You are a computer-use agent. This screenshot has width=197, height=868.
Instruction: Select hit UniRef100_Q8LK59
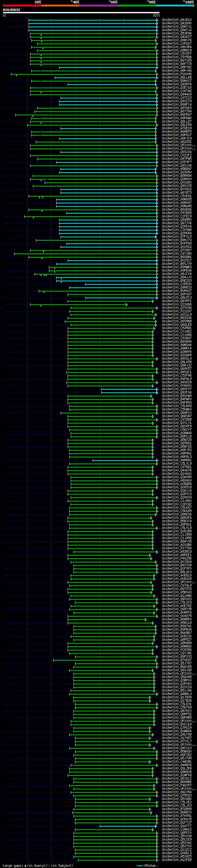tap(177, 125)
